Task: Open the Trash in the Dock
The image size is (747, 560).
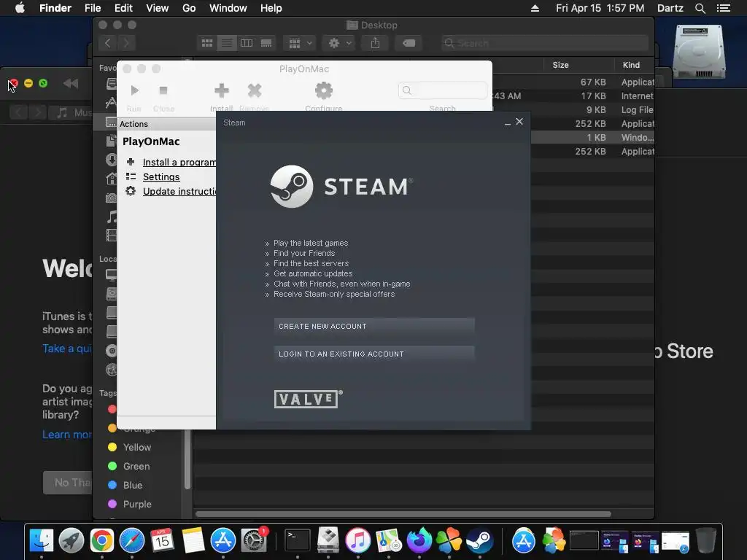Action: 706,540
